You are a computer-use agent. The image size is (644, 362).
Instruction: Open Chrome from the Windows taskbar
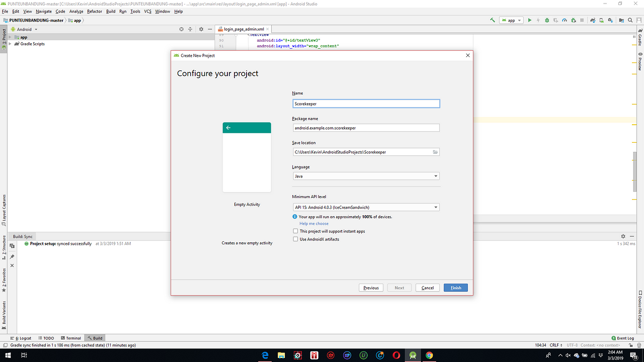[429, 355]
